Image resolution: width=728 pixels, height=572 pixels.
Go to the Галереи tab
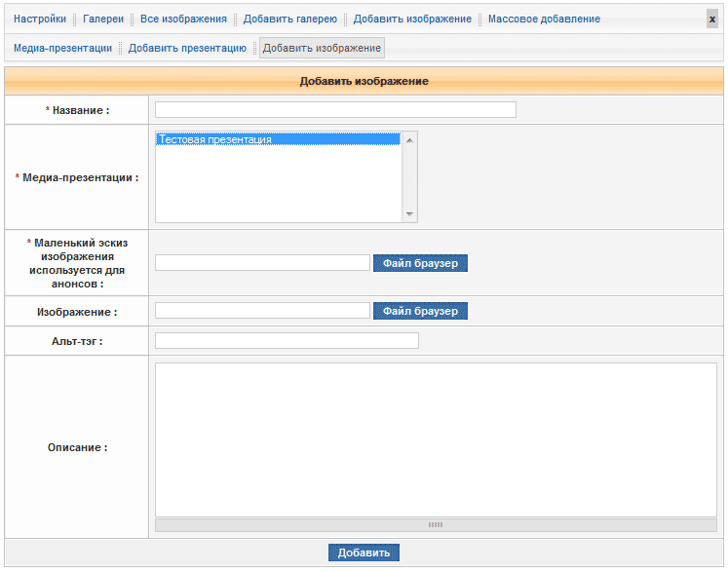pyautogui.click(x=103, y=19)
